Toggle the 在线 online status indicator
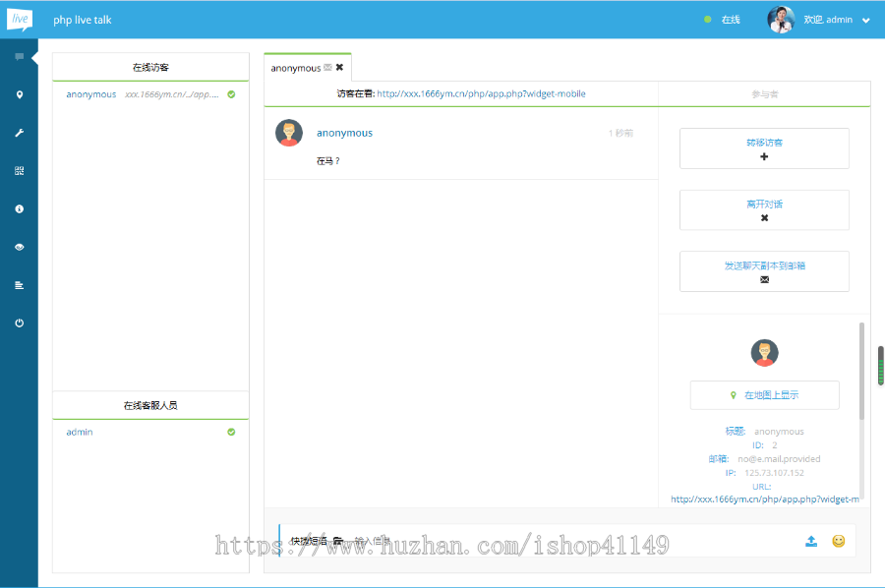Screen dimensions: 885x588 point(723,20)
